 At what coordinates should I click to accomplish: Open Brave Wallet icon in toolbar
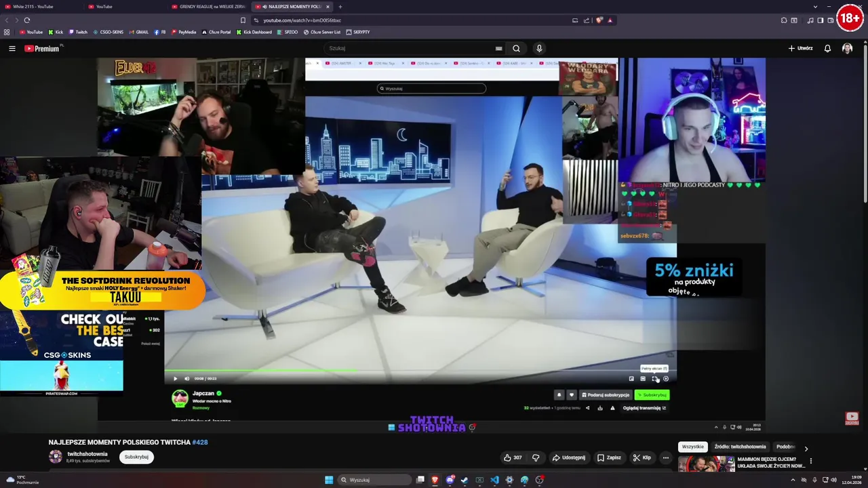pos(831,20)
